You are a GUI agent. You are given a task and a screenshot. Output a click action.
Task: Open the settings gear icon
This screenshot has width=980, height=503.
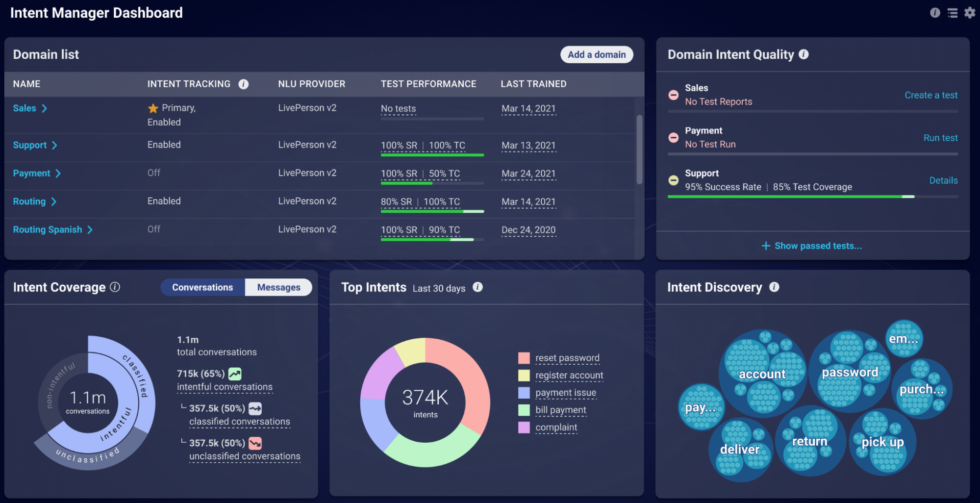coord(969,13)
